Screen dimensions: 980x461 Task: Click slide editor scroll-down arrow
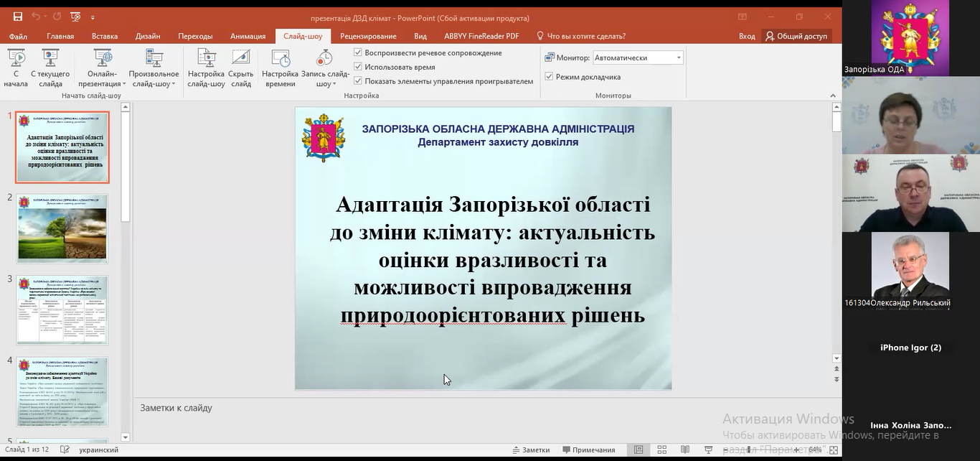(x=837, y=358)
